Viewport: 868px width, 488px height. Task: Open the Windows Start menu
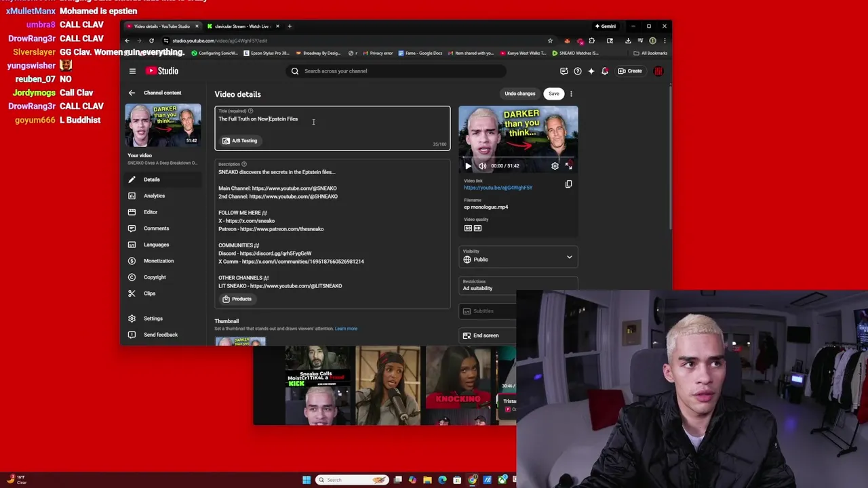(307, 480)
